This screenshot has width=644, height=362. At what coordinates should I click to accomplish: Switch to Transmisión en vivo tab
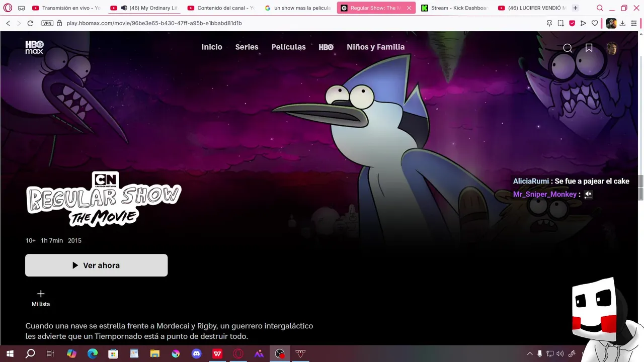tap(66, 8)
